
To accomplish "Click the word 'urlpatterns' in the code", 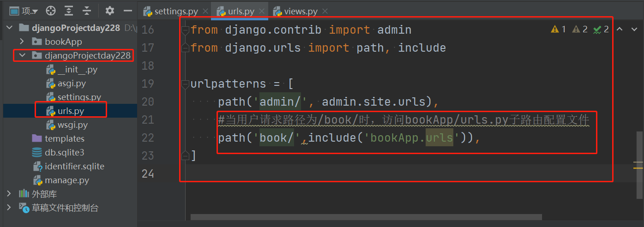I will (x=229, y=84).
